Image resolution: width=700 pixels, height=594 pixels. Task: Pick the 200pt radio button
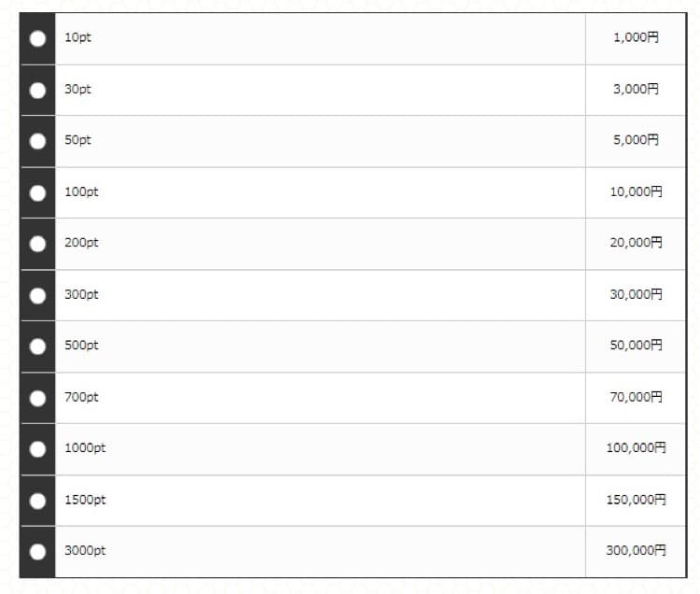click(x=37, y=244)
